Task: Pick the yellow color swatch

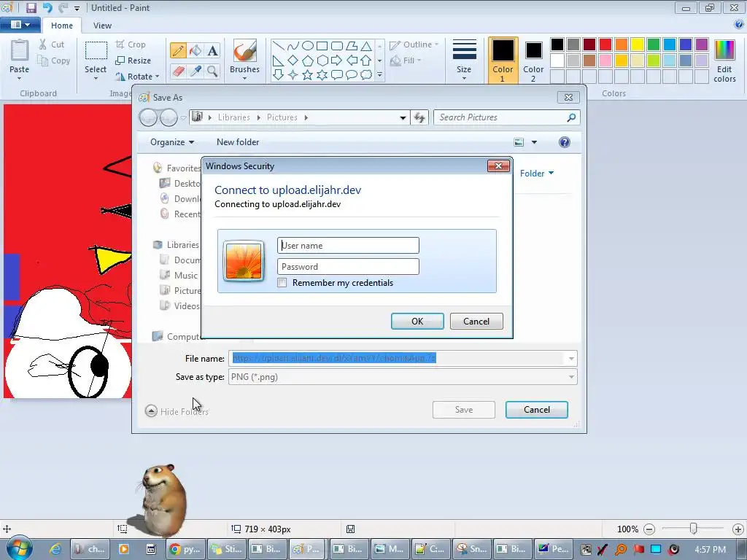Action: tap(638, 44)
